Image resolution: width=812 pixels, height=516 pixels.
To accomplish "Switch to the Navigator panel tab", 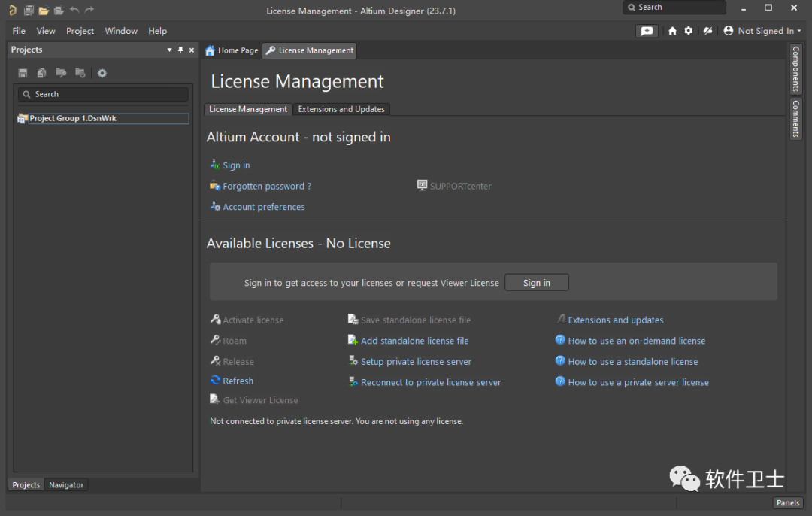I will [x=66, y=485].
